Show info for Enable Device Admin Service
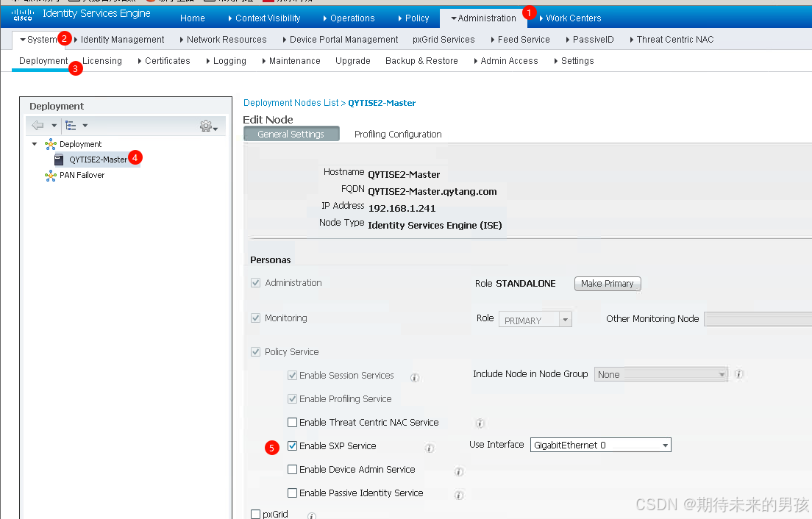Viewport: 812px width, 519px height. pos(458,471)
